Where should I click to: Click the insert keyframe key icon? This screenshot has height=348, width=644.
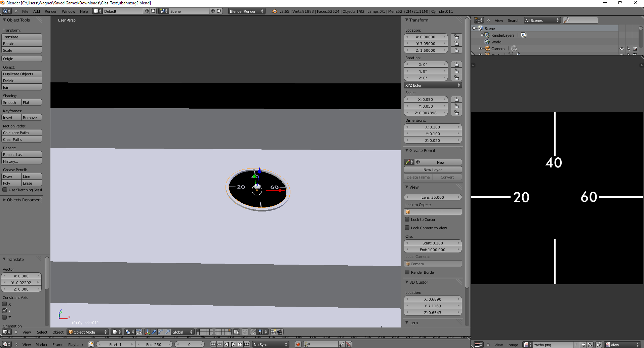click(342, 344)
